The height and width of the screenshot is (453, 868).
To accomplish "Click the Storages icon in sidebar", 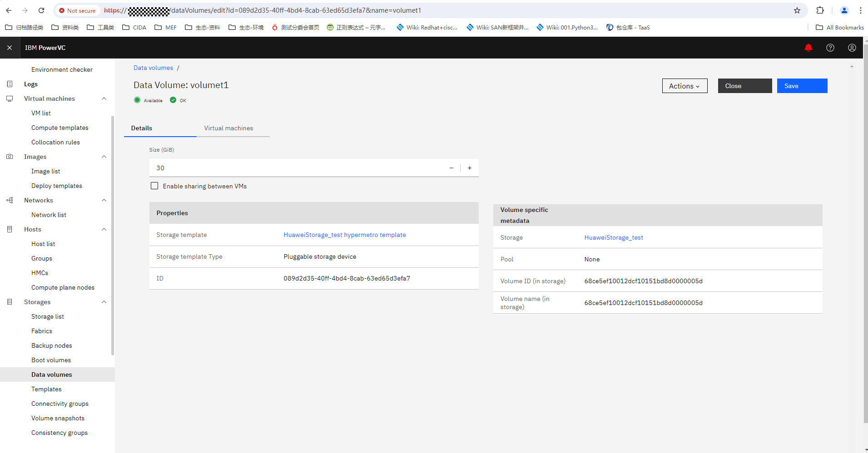I will [10, 302].
